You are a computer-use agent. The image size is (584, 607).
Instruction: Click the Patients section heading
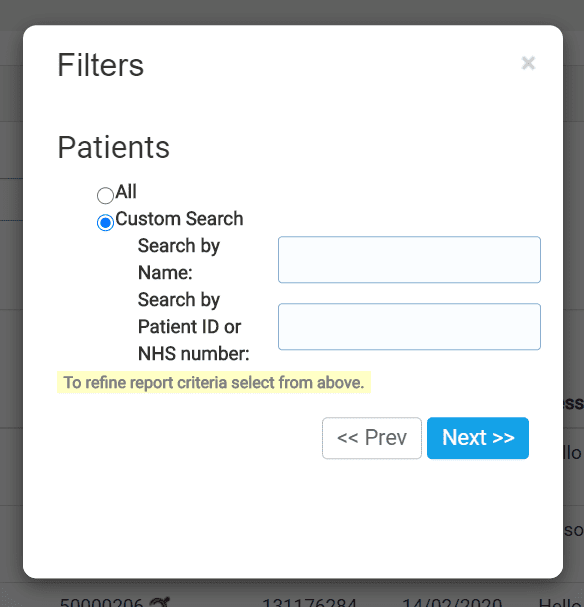[x=113, y=147]
